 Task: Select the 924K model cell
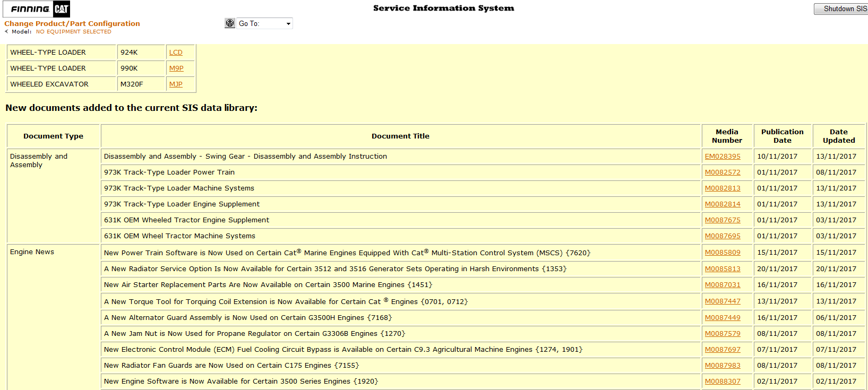pos(141,53)
